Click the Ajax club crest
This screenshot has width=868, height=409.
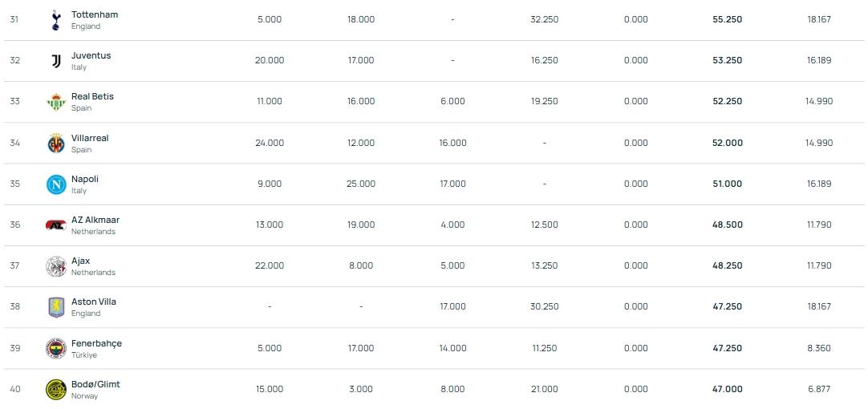point(55,266)
